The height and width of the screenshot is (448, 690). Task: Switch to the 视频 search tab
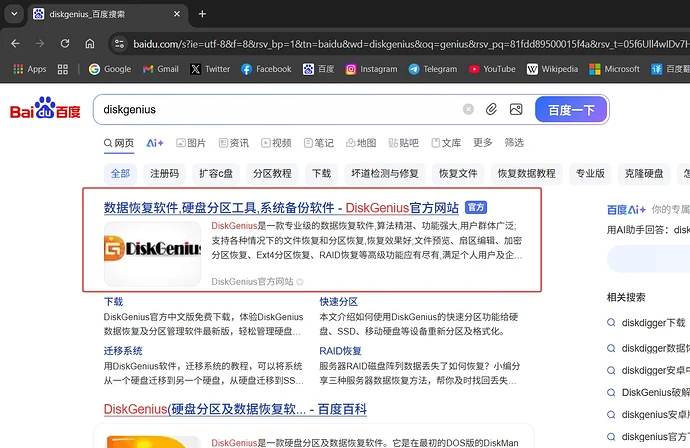(275, 143)
